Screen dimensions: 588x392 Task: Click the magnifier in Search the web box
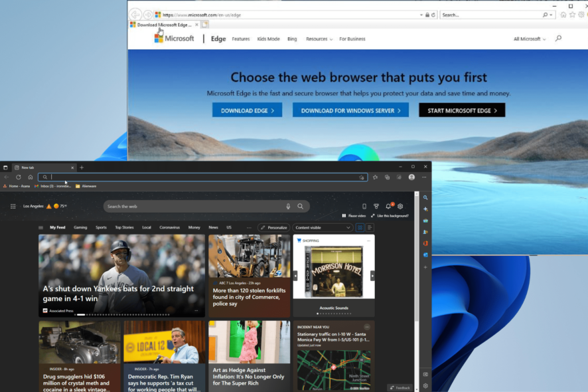click(x=301, y=206)
